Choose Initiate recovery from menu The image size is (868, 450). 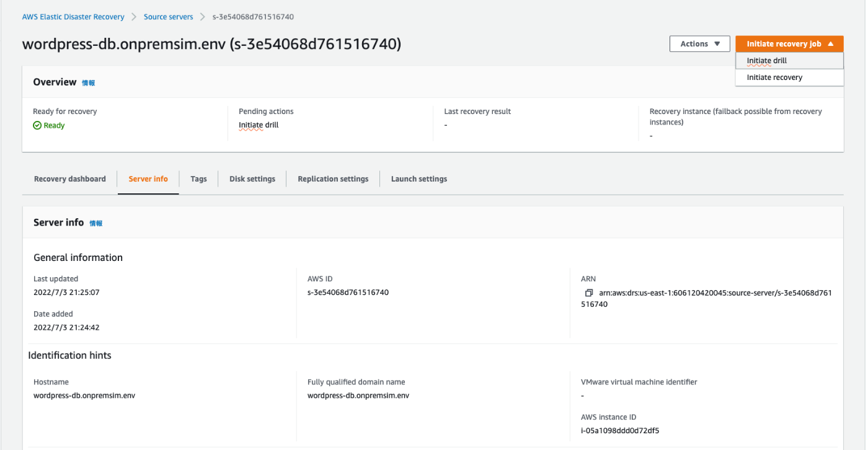[x=790, y=77]
